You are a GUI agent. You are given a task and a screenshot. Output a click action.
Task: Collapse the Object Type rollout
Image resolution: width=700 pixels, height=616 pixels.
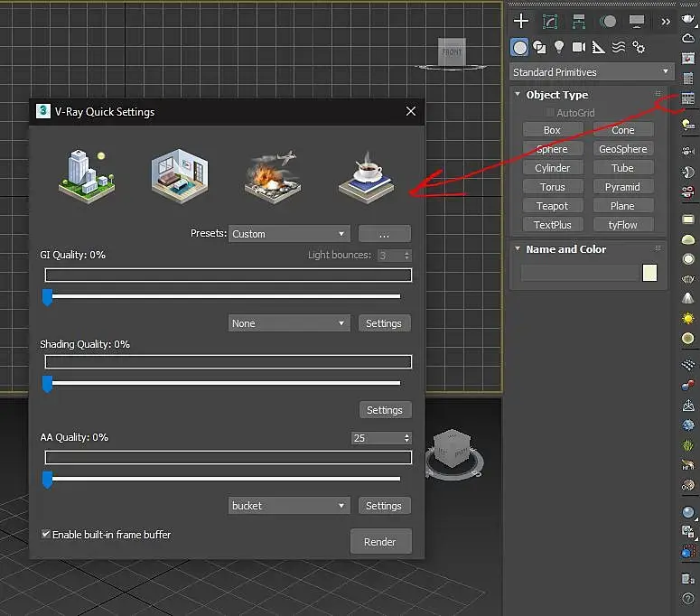tap(518, 94)
